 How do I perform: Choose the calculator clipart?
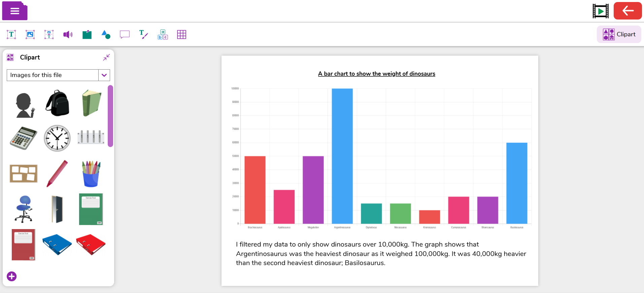point(24,138)
